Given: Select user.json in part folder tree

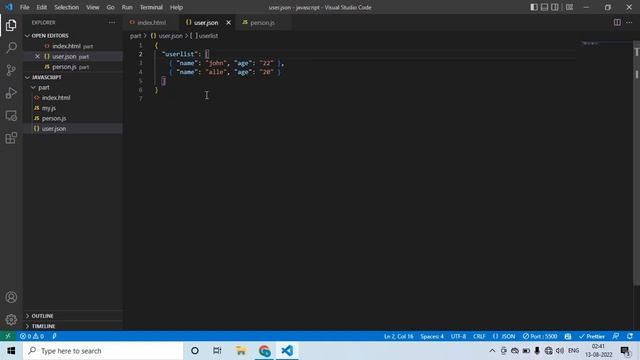Looking at the screenshot, I should click(x=54, y=129).
